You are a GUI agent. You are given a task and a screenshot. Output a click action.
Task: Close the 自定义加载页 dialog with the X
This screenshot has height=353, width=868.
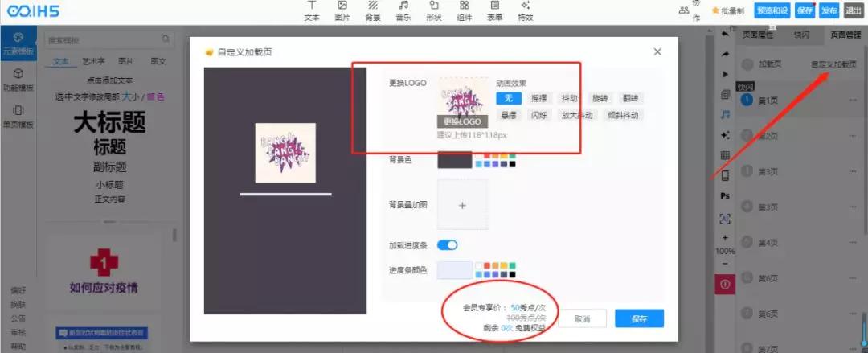tap(657, 51)
